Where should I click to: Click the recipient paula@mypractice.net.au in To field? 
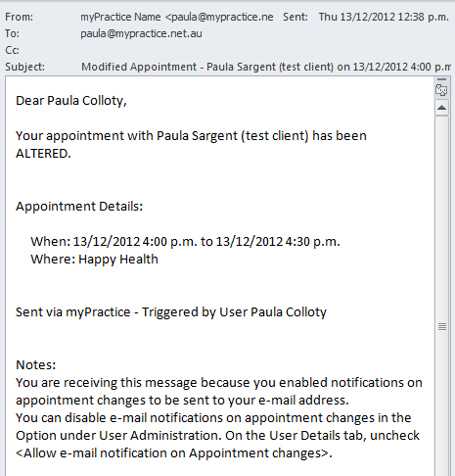point(141,33)
